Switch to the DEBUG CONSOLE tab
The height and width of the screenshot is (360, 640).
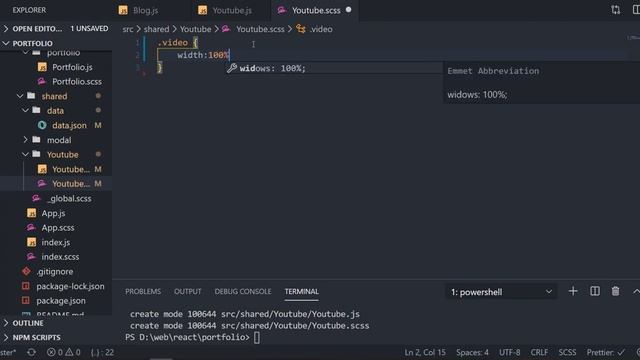[x=243, y=291]
